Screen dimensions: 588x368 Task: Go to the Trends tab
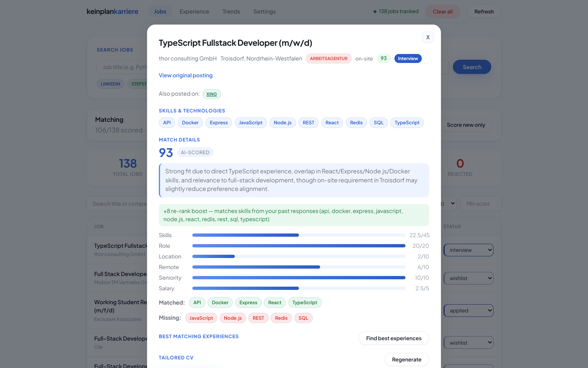pos(231,11)
